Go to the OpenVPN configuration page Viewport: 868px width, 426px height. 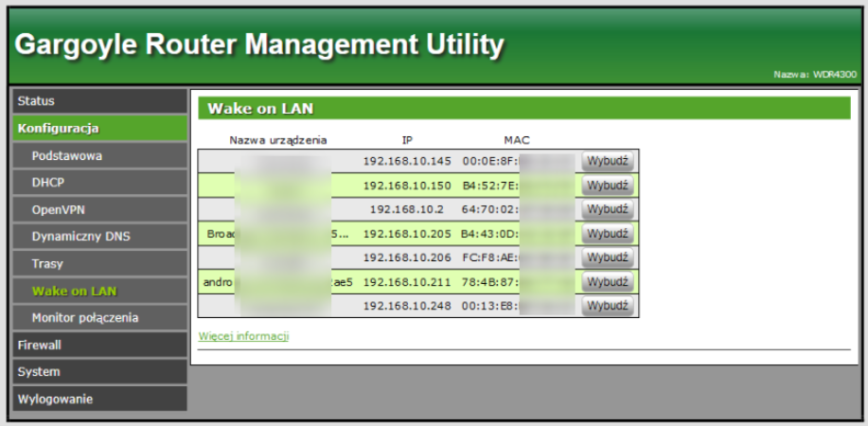pos(97,209)
